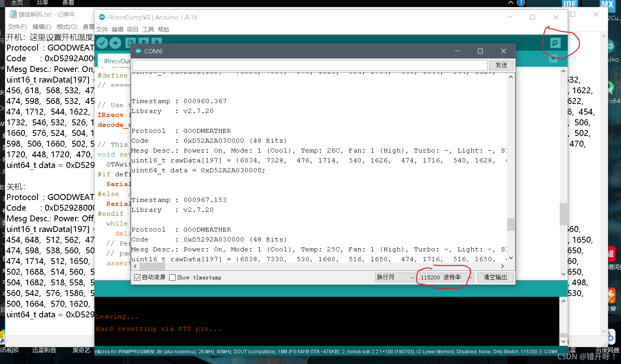Close the COM6 serial monitor window
The image size is (621, 364).
point(503,51)
